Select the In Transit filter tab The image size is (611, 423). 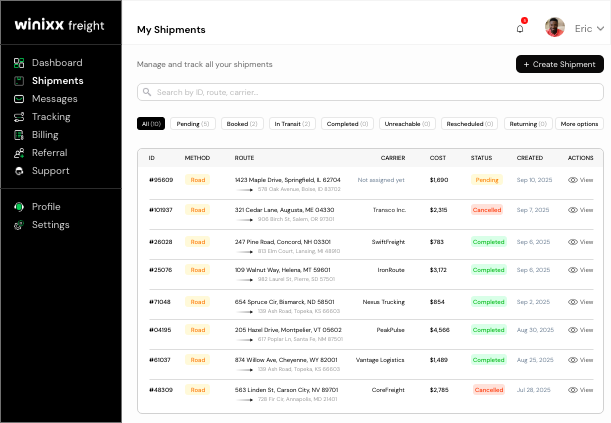coord(292,124)
